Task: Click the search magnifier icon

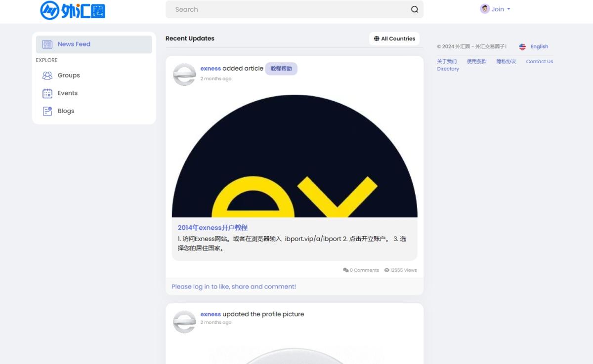Action: 414,9
